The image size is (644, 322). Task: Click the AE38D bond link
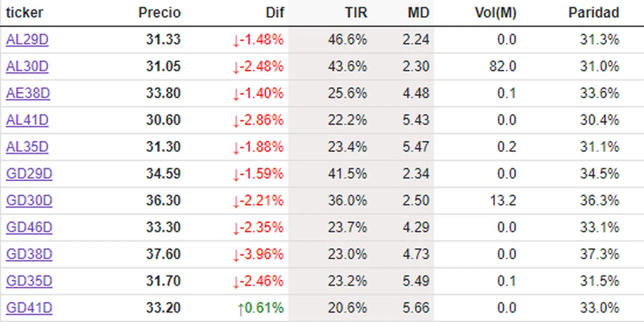[28, 93]
